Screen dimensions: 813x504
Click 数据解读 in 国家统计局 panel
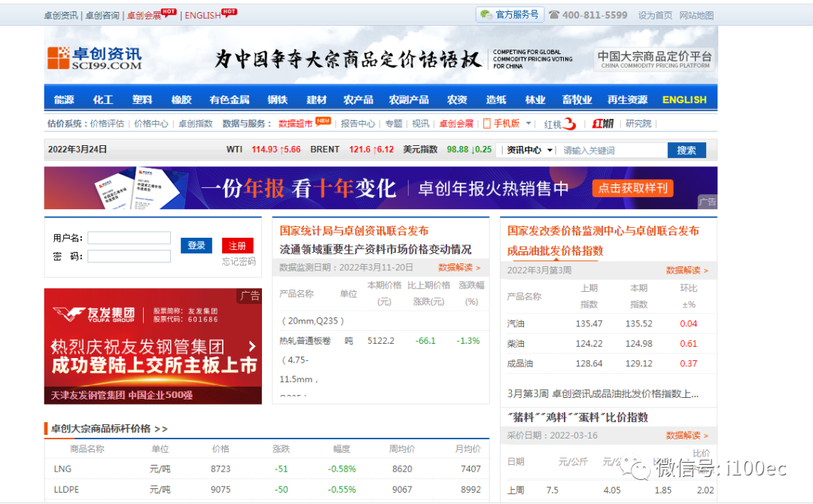[x=459, y=267]
